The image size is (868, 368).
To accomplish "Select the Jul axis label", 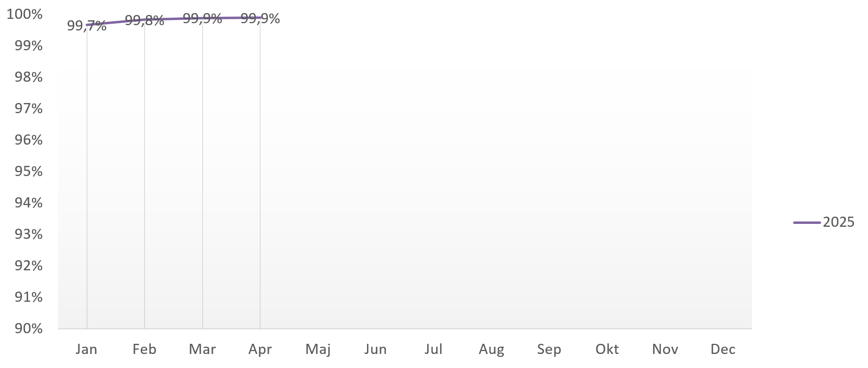I will pyautogui.click(x=434, y=349).
